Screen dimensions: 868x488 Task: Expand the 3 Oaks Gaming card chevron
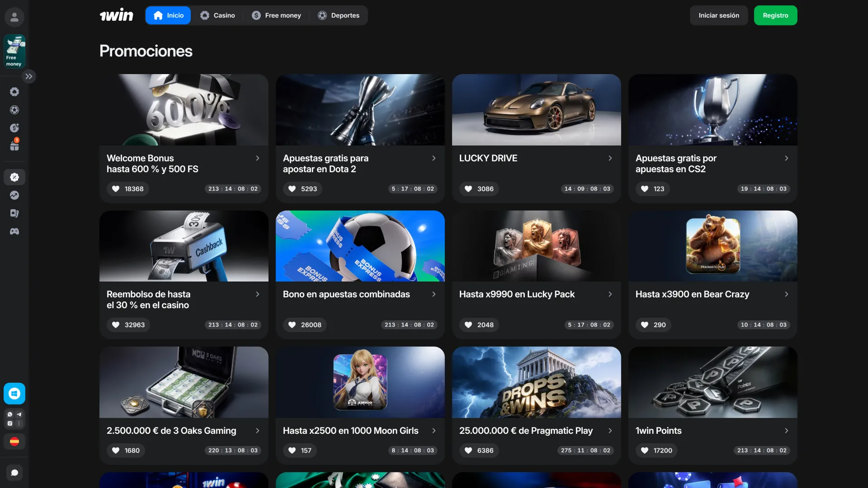[258, 431]
